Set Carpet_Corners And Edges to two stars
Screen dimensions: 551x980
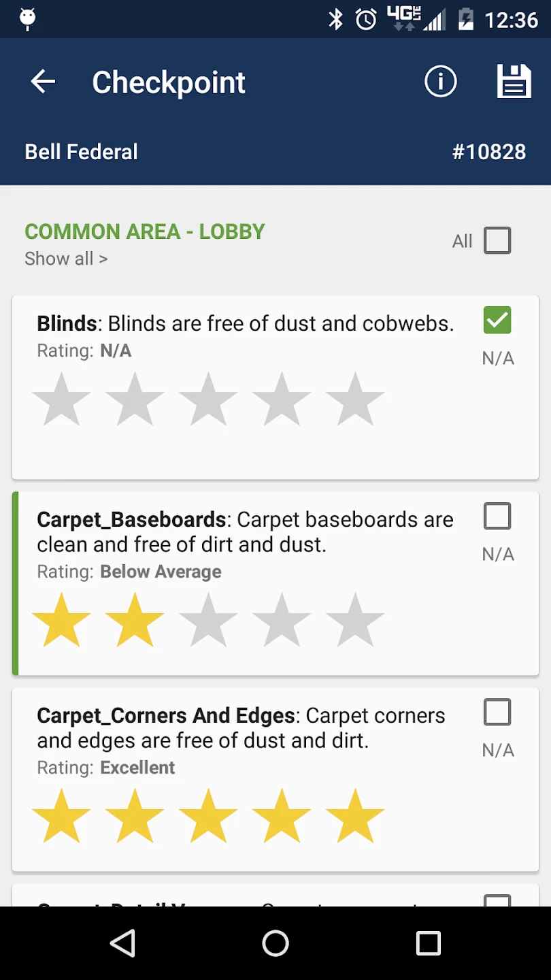[x=135, y=817]
